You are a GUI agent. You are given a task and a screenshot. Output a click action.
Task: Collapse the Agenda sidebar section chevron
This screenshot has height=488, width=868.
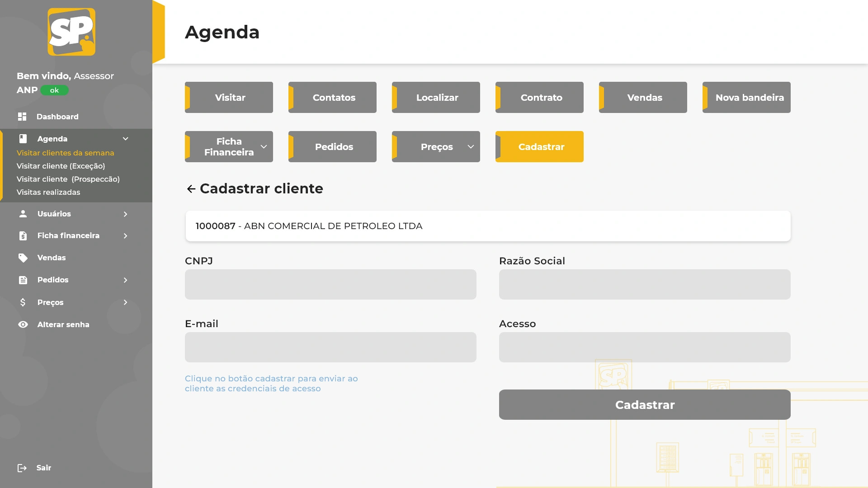(x=126, y=139)
